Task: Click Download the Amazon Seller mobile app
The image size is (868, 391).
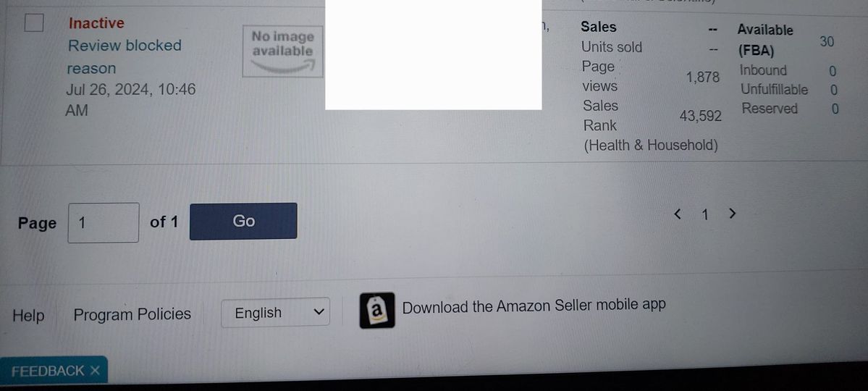Action: pos(534,306)
